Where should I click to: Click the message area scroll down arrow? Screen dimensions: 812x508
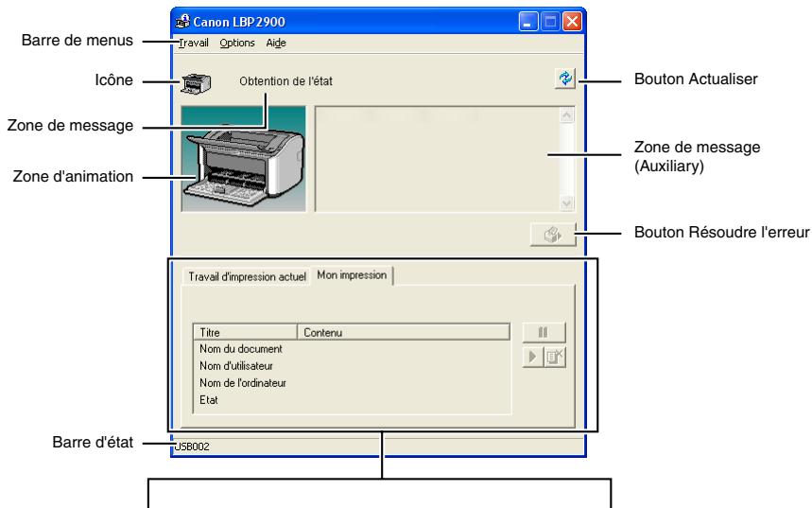tap(567, 202)
